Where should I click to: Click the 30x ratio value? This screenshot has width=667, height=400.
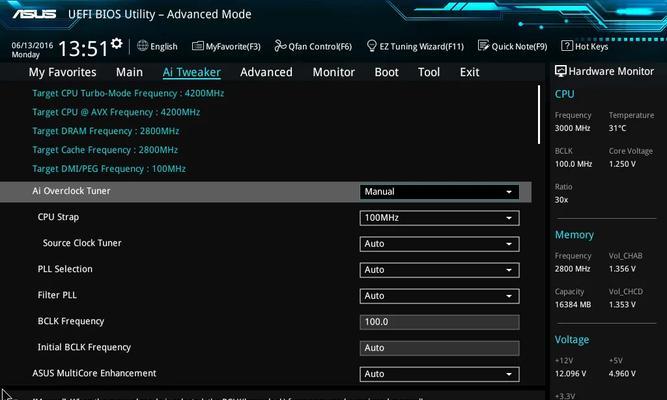point(562,200)
